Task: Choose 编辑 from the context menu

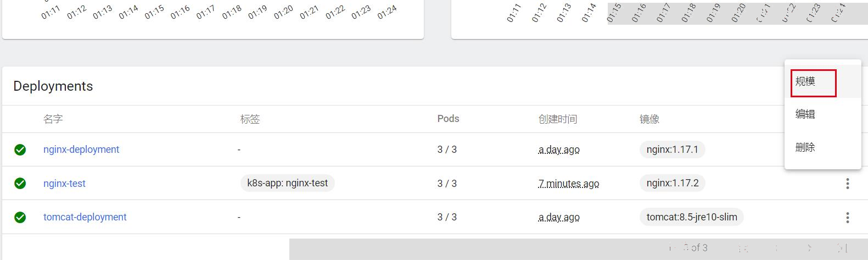Action: pyautogui.click(x=822, y=114)
